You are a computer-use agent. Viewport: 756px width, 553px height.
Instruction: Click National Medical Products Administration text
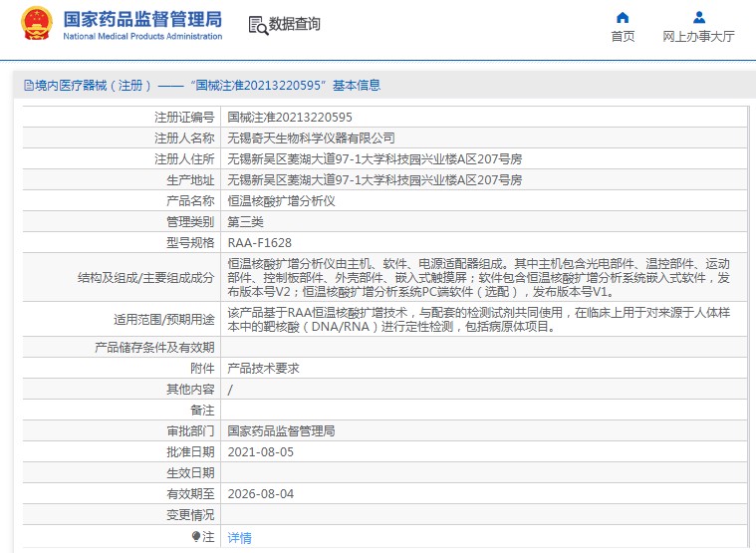tap(142, 36)
